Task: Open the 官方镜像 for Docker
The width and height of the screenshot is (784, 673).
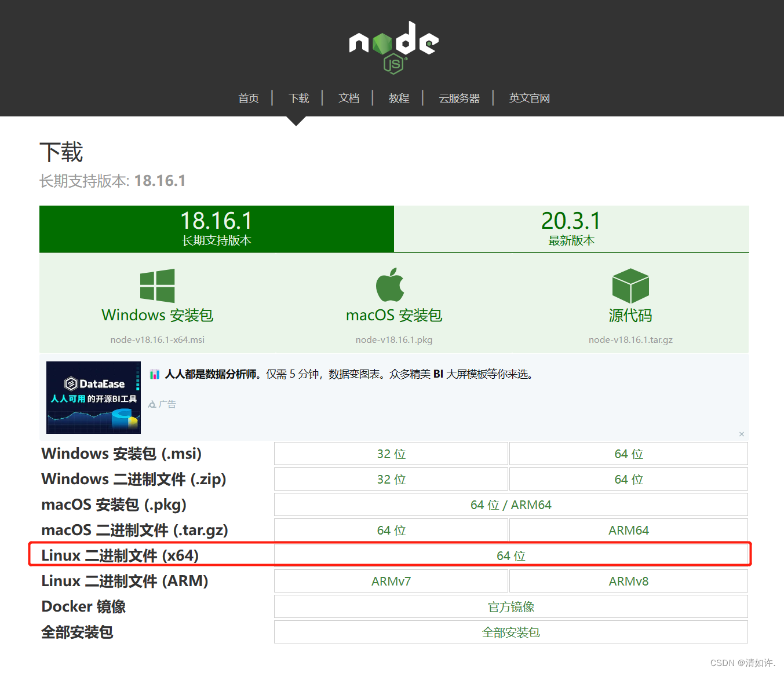Action: click(510, 606)
